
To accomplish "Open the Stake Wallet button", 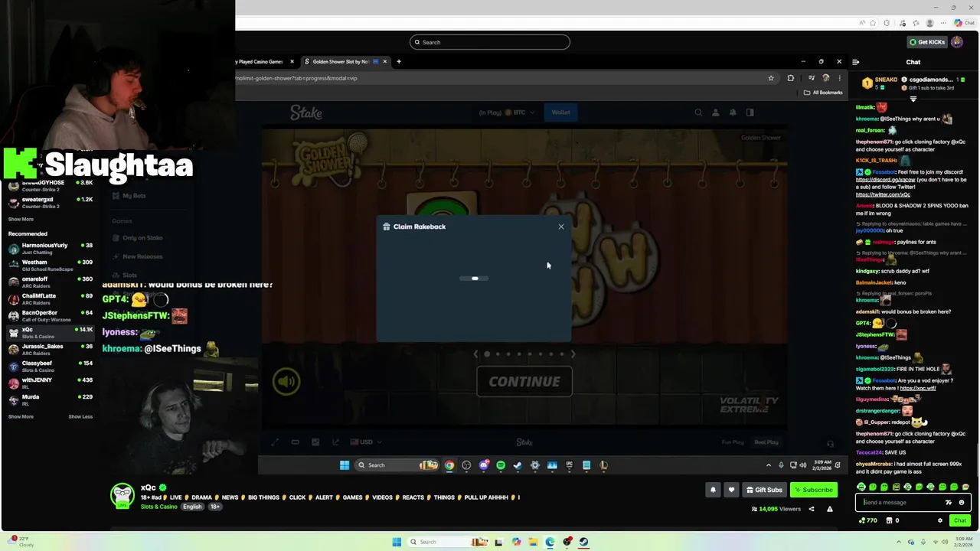I will (x=561, y=112).
